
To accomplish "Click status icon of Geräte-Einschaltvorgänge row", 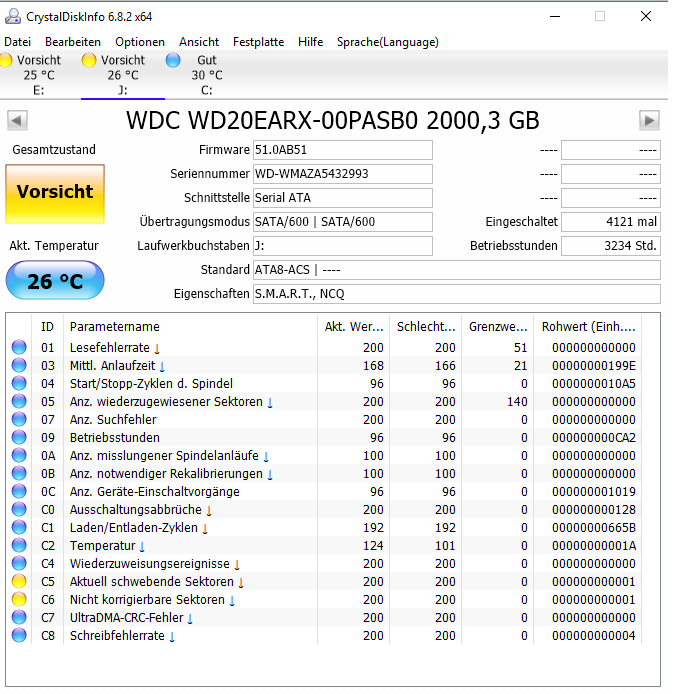I will click(19, 491).
